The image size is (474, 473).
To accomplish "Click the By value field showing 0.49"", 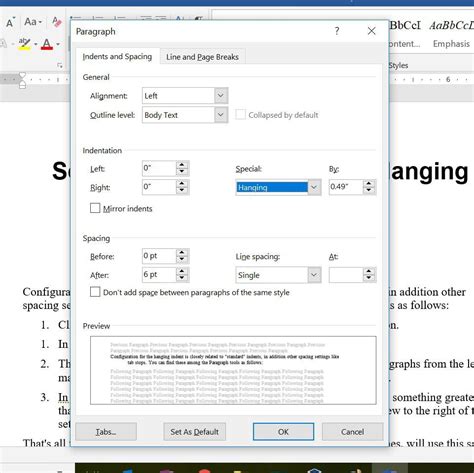I will tap(346, 187).
